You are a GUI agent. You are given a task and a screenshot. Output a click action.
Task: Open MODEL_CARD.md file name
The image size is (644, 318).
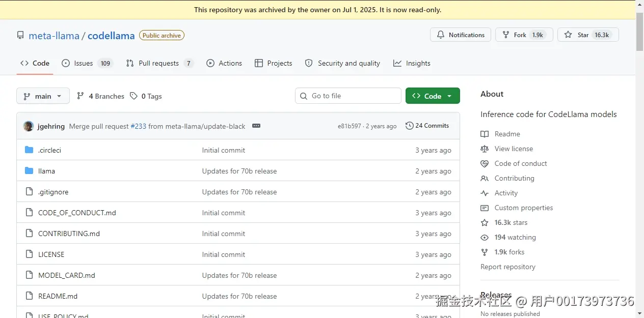67,275
